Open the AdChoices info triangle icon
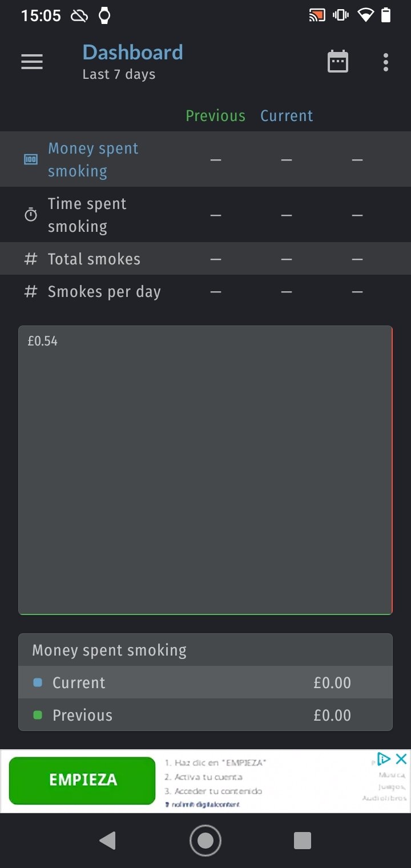This screenshot has width=411, height=868. [x=384, y=759]
